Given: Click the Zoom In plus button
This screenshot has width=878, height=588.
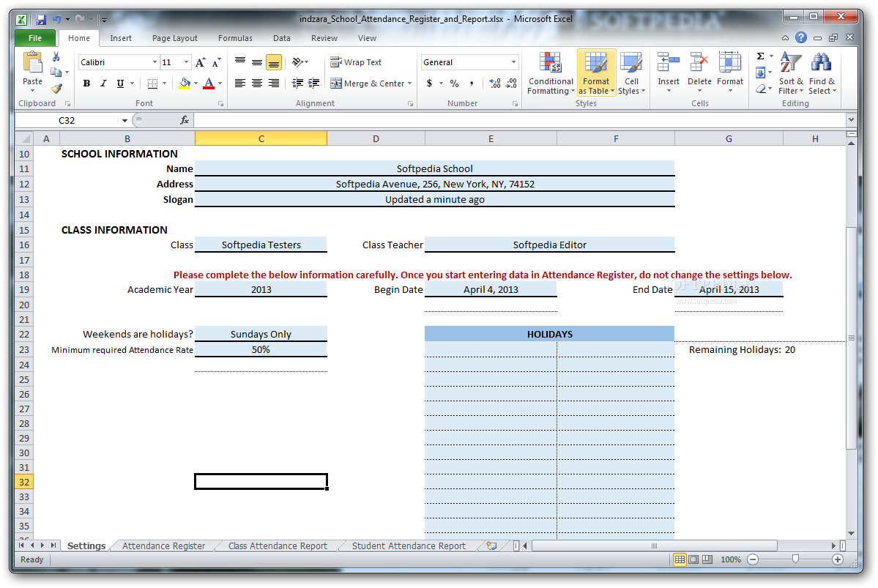Looking at the screenshot, I should coord(838,559).
